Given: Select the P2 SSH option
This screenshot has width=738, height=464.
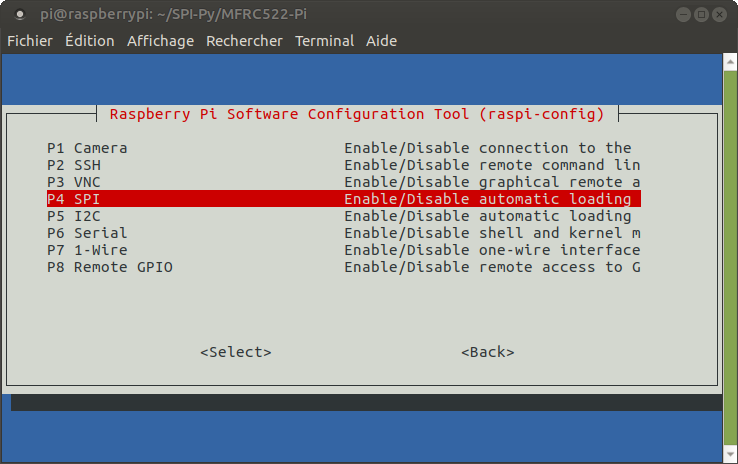Looking at the screenshot, I should tap(74, 165).
